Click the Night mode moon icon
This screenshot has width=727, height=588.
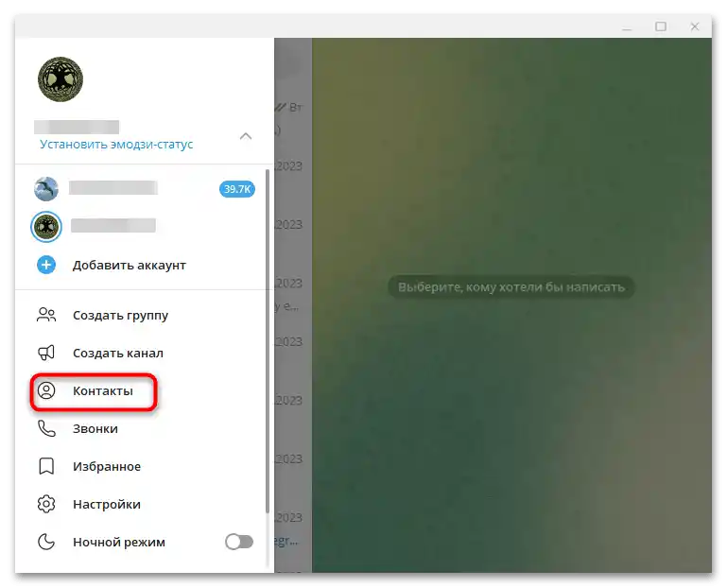coord(46,542)
